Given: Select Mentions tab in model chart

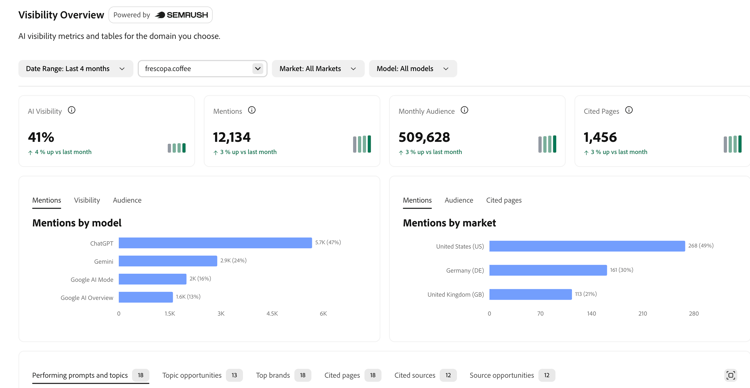Looking at the screenshot, I should click(x=46, y=200).
